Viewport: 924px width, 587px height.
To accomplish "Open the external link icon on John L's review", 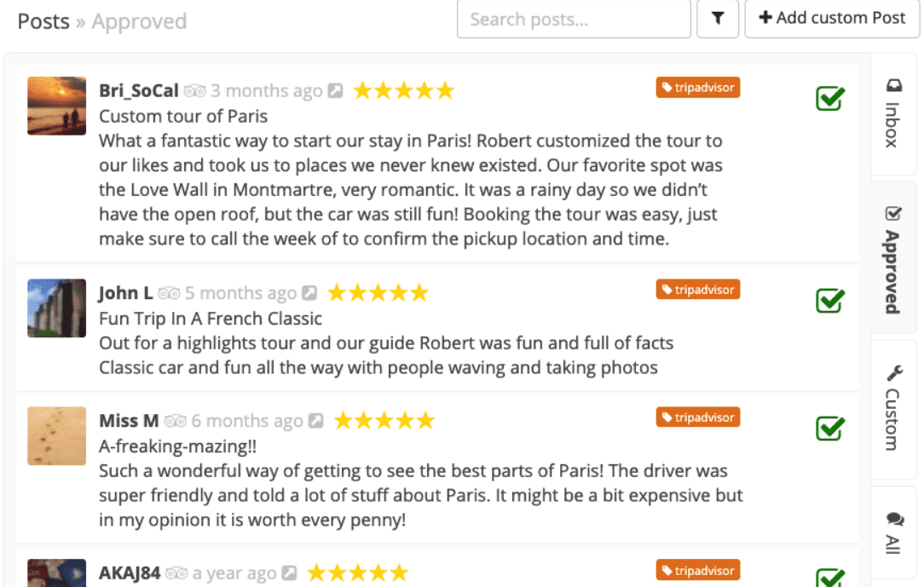I will [309, 292].
